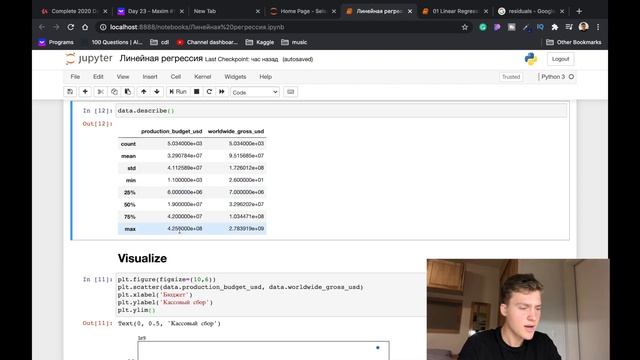
Task: Click the browser forward arrow
Action: point(56,27)
